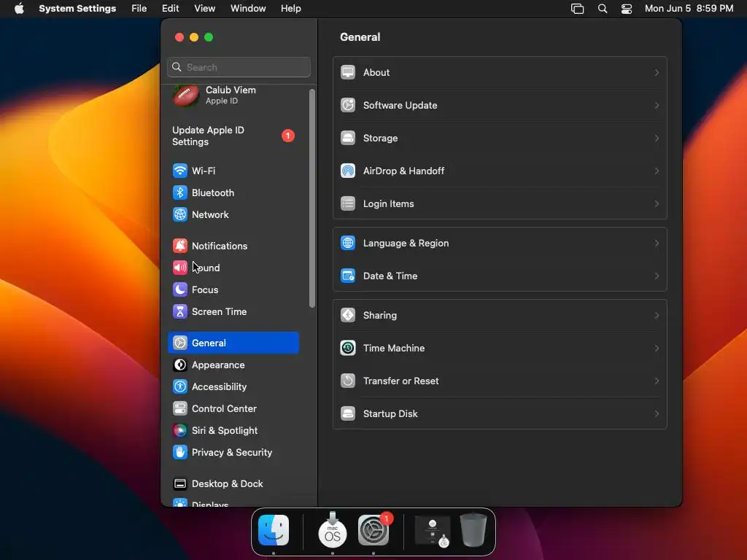Expand Software Update row chevron

point(657,105)
